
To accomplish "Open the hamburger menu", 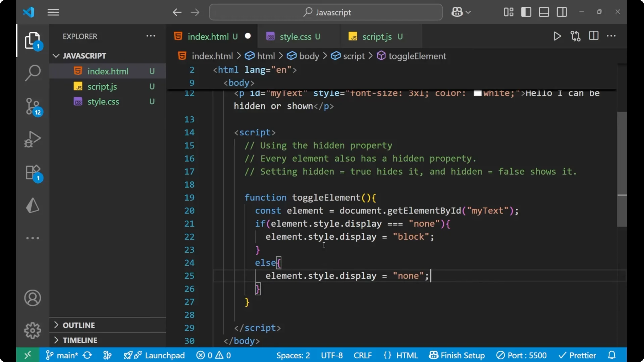I will click(x=53, y=12).
